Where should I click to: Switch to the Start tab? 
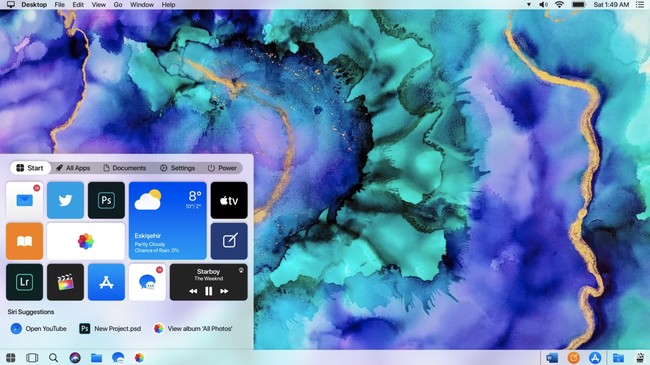pyautogui.click(x=30, y=168)
